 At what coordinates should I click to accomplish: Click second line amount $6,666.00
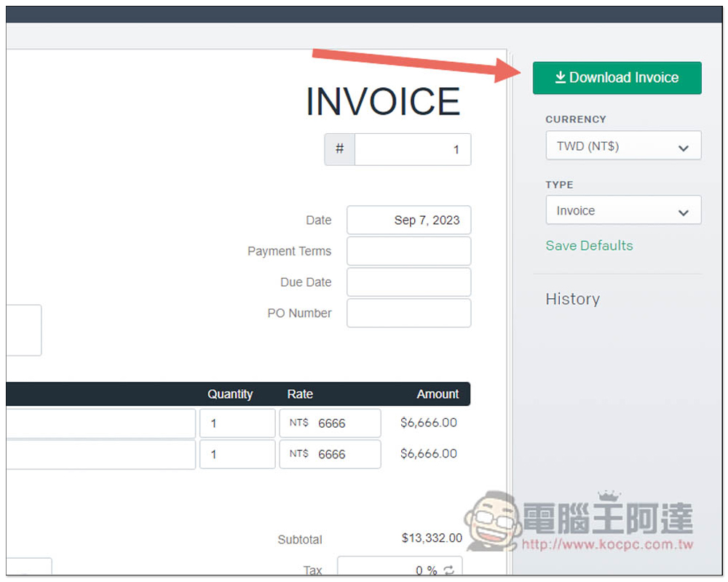pyautogui.click(x=429, y=454)
